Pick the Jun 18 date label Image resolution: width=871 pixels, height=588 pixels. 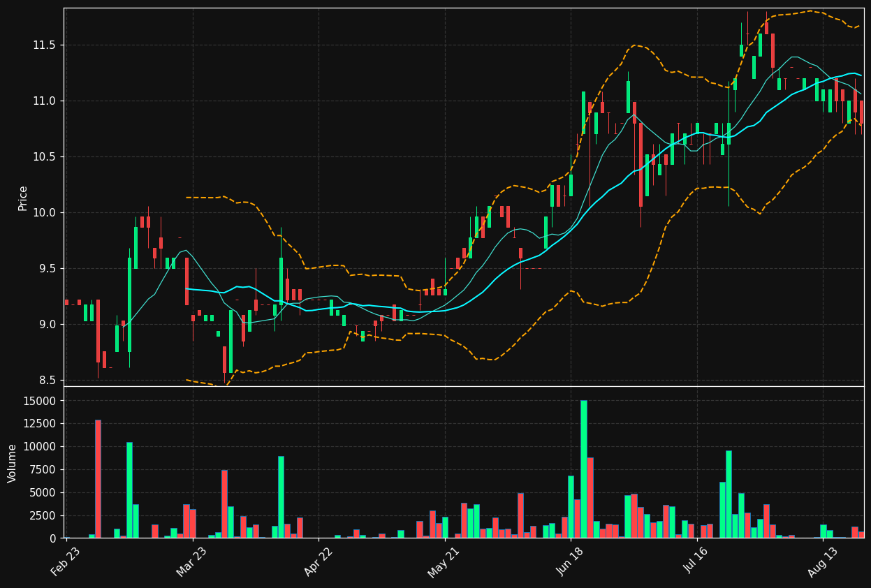[570, 561]
